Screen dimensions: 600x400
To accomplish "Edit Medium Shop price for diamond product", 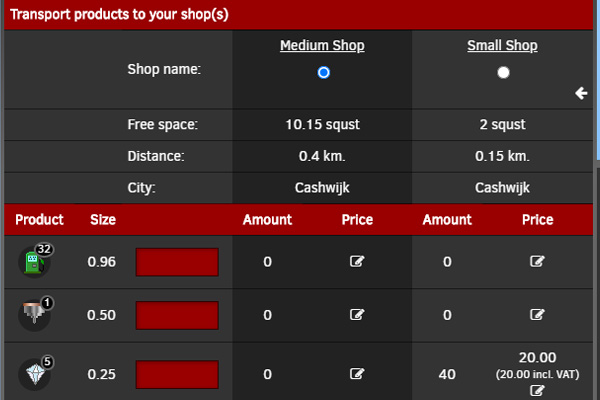I will pos(357,375).
